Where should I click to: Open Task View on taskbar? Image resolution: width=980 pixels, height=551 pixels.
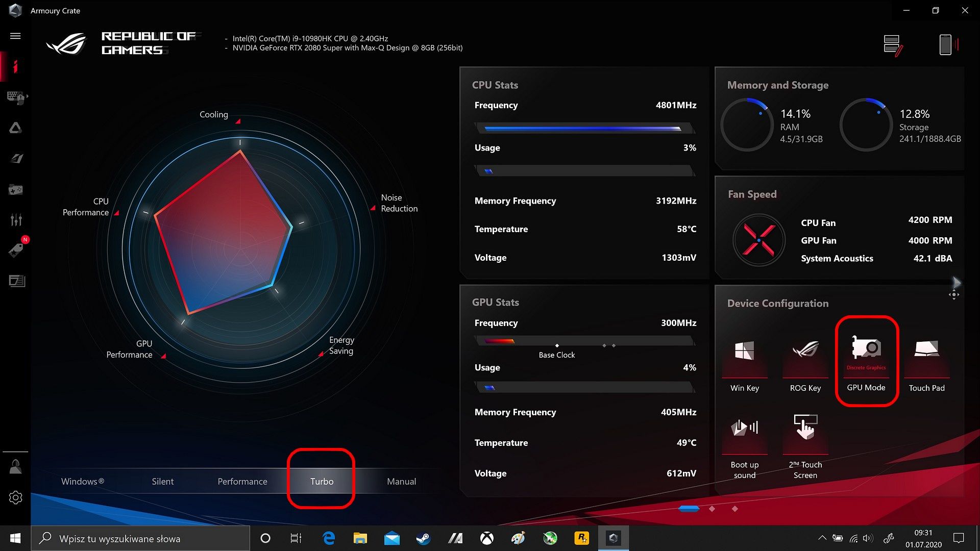[x=296, y=538]
